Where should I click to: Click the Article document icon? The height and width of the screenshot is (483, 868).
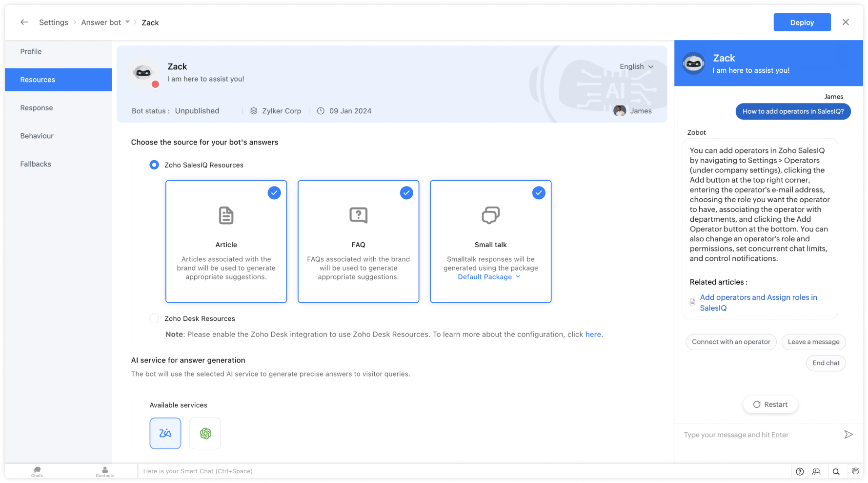tap(226, 215)
